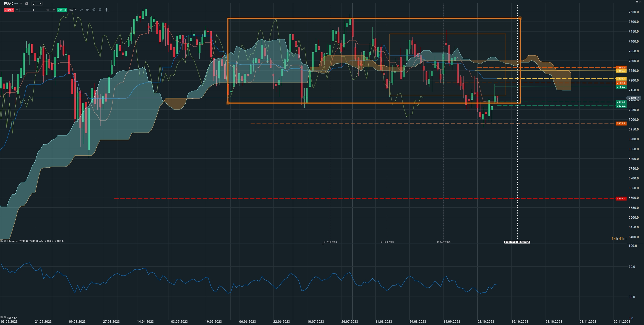Screen dimensions: 644x325
Task: Open the candlestick chart style menu
Action: coord(88,10)
